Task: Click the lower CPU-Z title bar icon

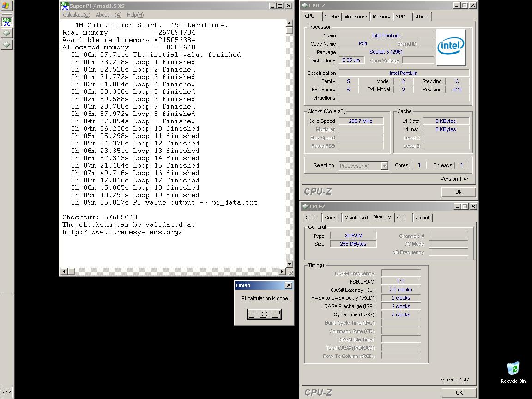Action: click(305, 206)
